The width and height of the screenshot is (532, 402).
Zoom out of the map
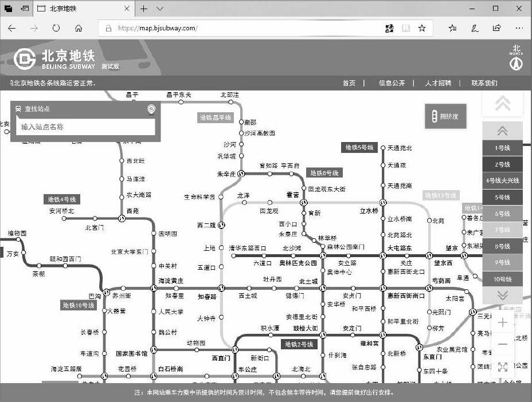click(503, 344)
